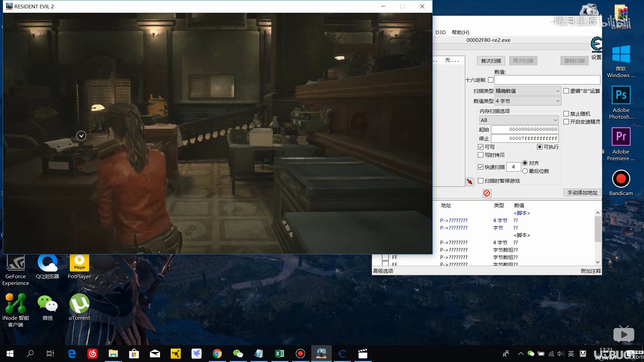This screenshot has height=362, width=644.
Task: Open Mail app from the taskbar
Action: [x=155, y=354]
